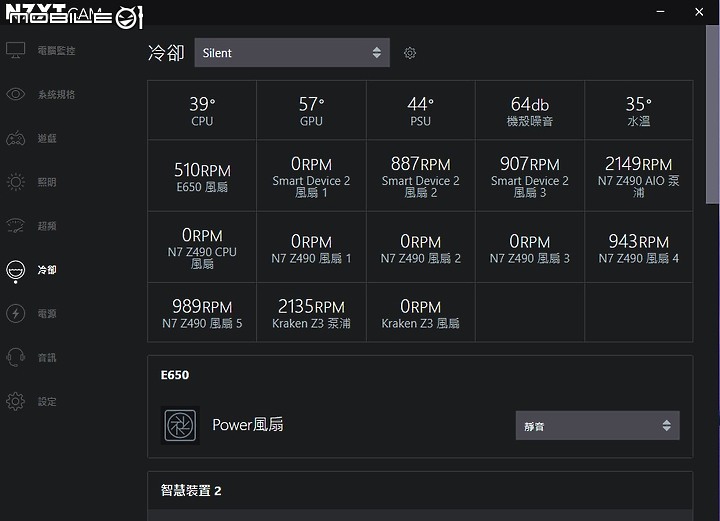Click the gear icon beside Silent dropdown
The height and width of the screenshot is (521, 720).
pos(410,53)
